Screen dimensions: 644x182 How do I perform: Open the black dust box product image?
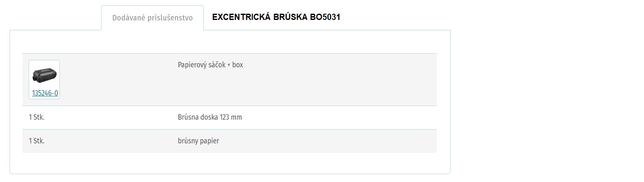tap(44, 75)
